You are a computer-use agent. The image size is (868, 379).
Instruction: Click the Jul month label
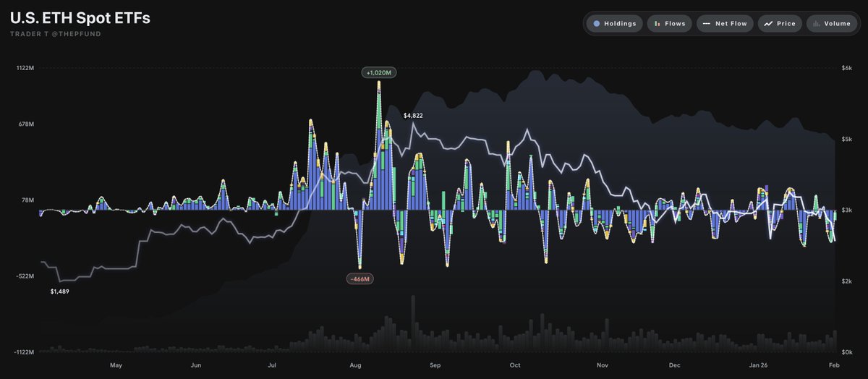point(273,366)
